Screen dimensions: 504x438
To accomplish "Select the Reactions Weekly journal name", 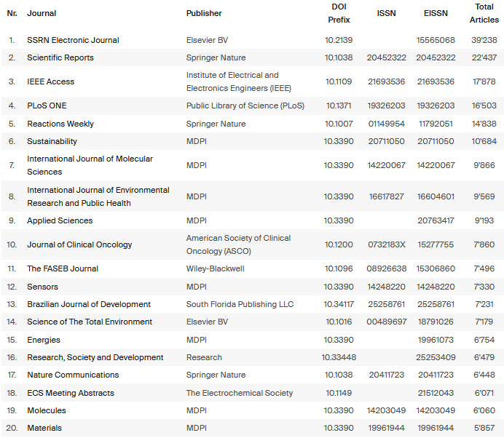I will (x=60, y=124).
